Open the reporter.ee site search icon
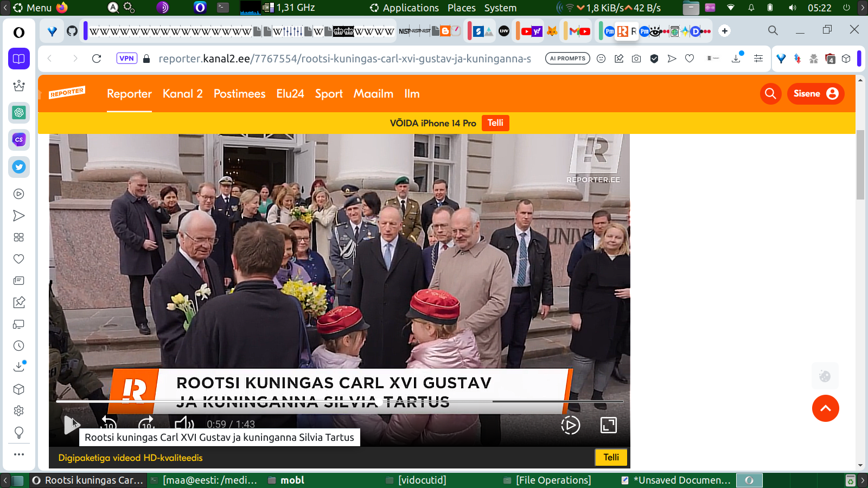Image resolution: width=868 pixels, height=488 pixels. (x=770, y=94)
